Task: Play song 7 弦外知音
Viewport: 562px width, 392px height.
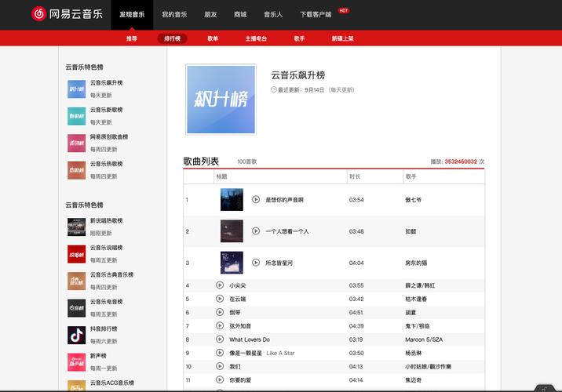Action: click(x=220, y=325)
